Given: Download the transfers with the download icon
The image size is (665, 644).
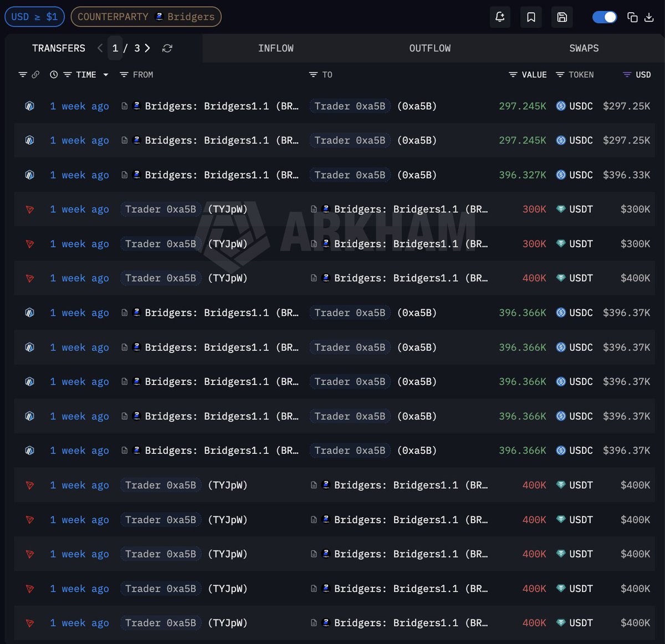Looking at the screenshot, I should tap(649, 17).
